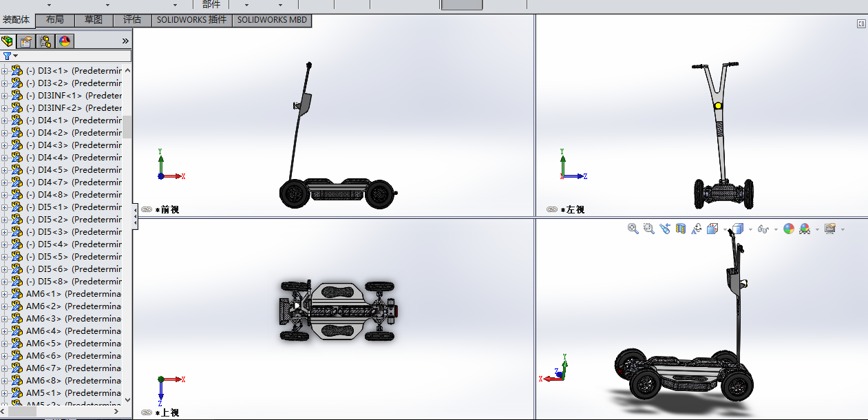Expand the AM6<4> tree node
The image size is (868, 420).
click(4, 330)
